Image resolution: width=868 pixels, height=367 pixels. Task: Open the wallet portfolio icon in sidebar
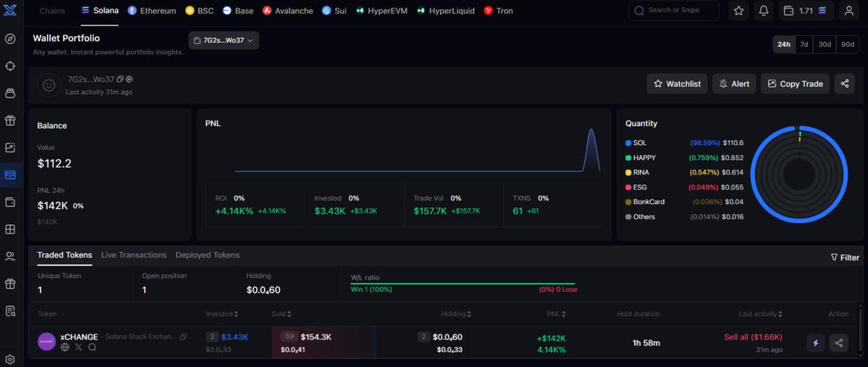pyautogui.click(x=10, y=174)
